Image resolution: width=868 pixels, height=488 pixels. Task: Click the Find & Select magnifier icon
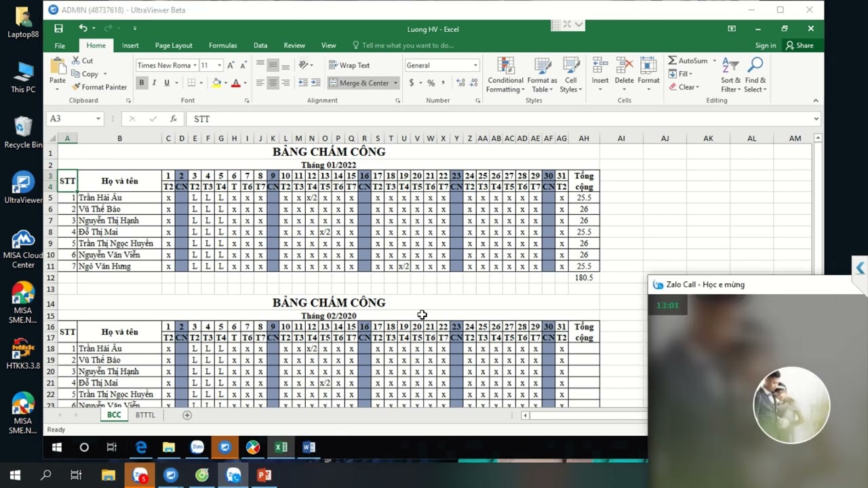click(x=755, y=75)
